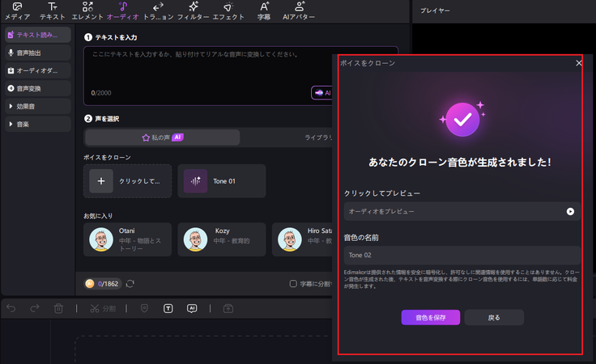Open オーディオダッキング sidebar item

(x=37, y=70)
